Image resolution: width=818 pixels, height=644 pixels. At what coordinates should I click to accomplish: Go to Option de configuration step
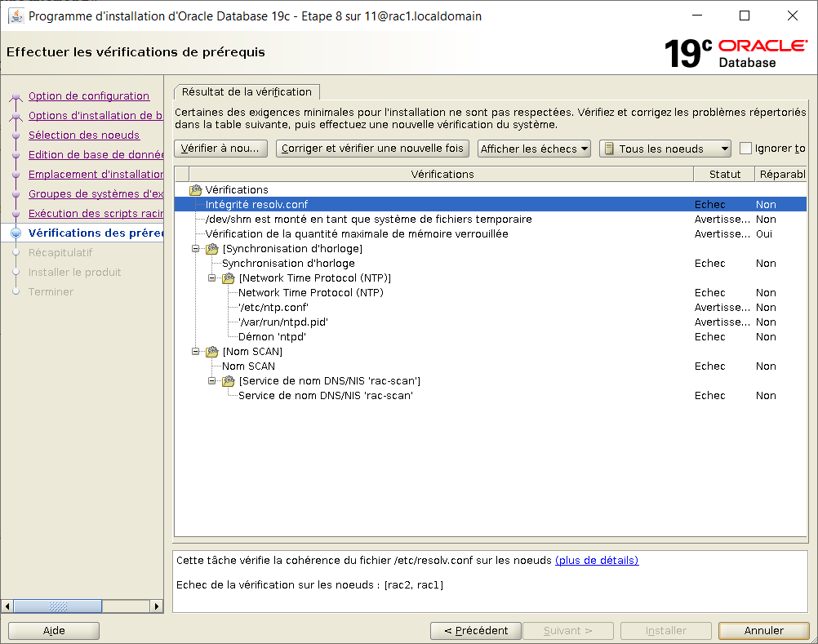point(89,96)
